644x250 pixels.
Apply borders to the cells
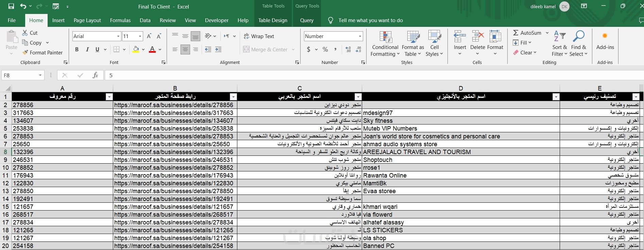pyautogui.click(x=116, y=49)
